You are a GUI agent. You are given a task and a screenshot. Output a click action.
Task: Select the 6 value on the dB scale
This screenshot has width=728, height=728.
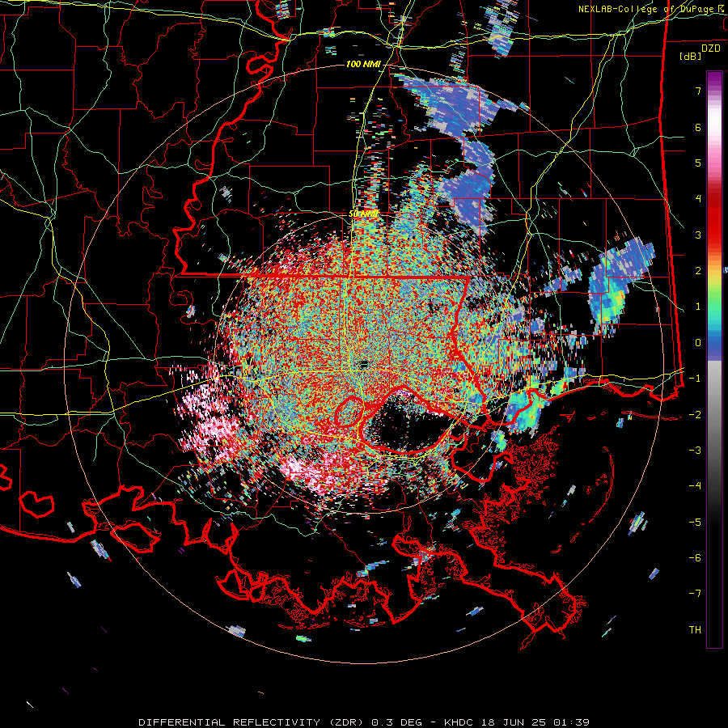(698, 127)
